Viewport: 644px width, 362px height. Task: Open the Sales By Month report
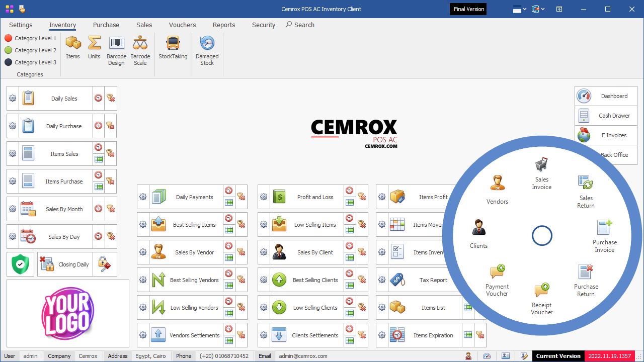56,209
